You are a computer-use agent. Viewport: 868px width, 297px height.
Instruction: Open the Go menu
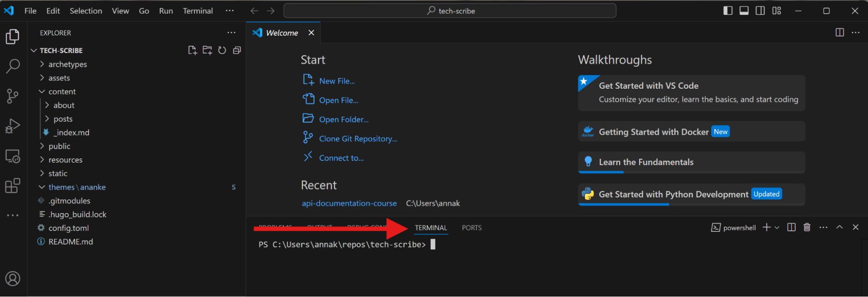[x=144, y=11]
